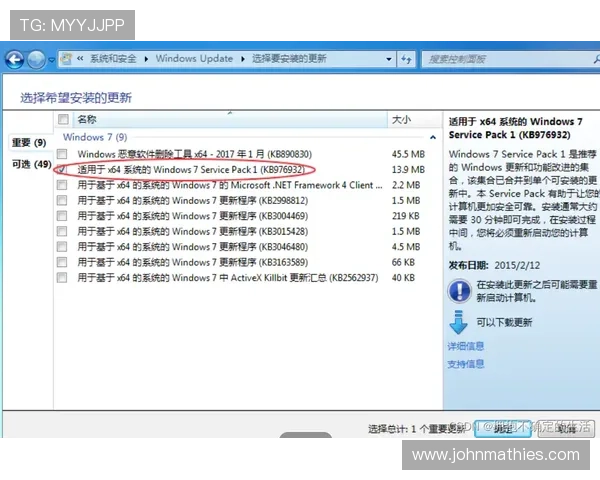Click the 选择要安装的更新 breadcrumb
600x480 pixels.
click(x=289, y=59)
